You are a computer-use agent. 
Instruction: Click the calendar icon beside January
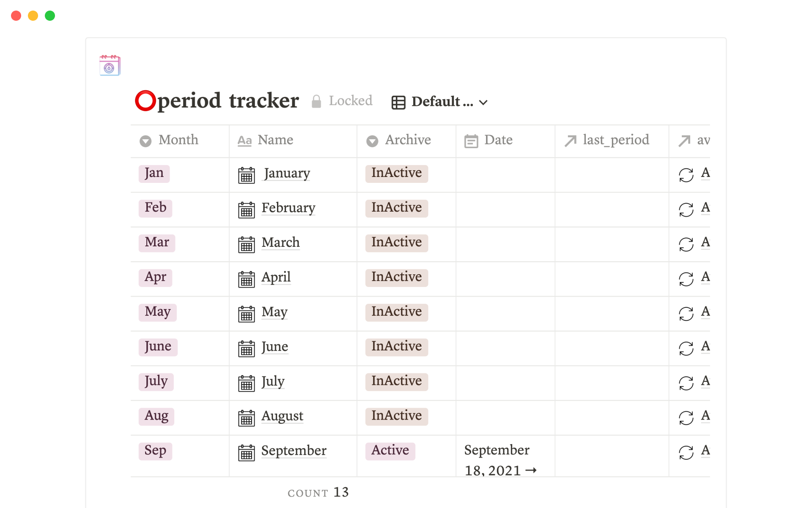(246, 175)
